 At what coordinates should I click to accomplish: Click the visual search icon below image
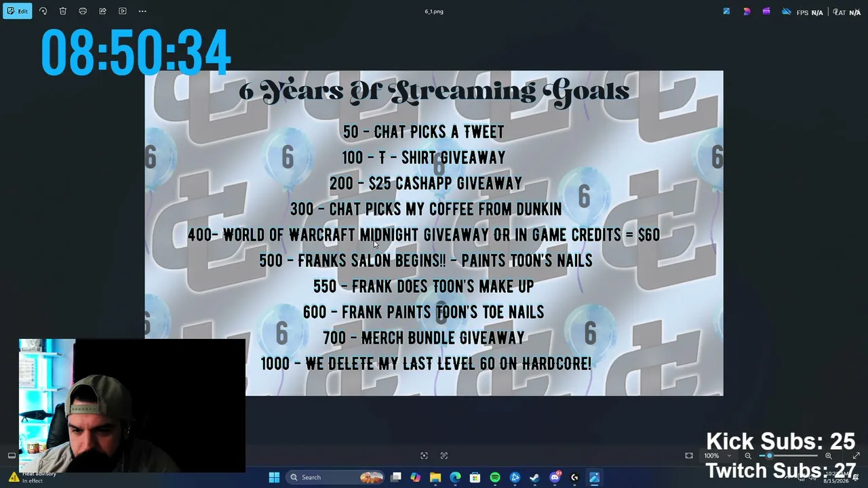tap(424, 455)
